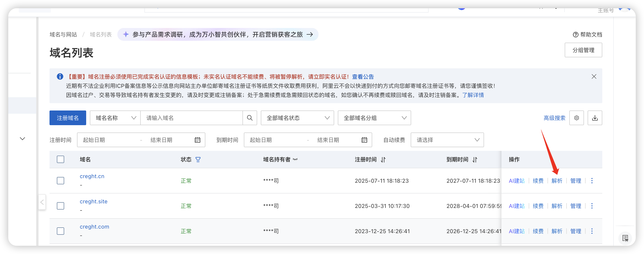
Task: Open the 了解详情 link
Action: [x=473, y=95]
